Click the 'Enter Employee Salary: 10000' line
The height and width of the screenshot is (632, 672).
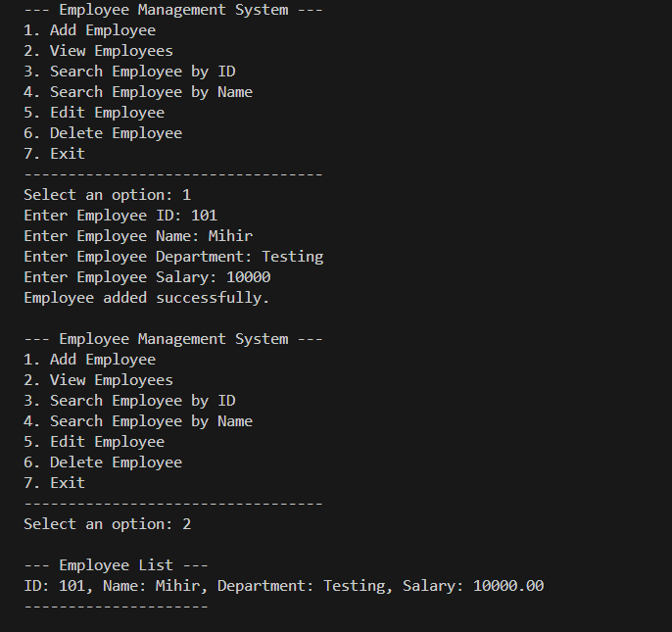click(x=147, y=277)
